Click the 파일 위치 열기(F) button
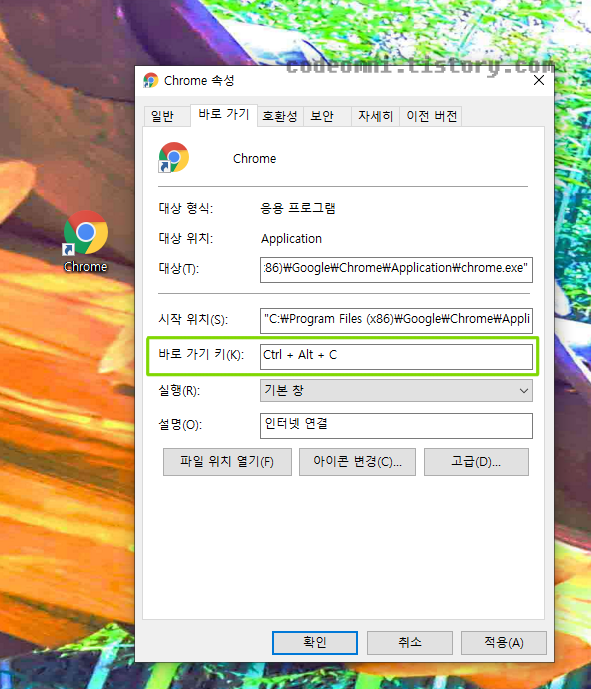 click(x=227, y=462)
